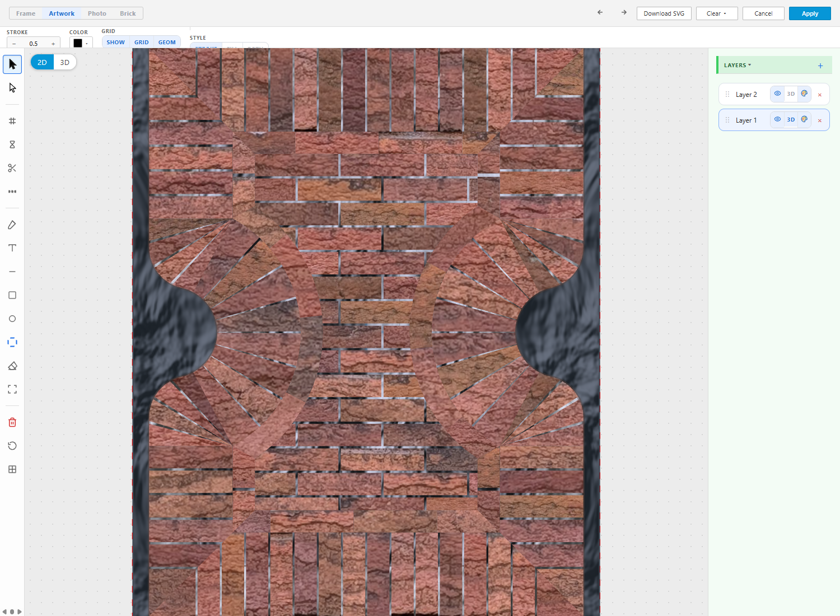840x616 pixels.
Task: Click the circular reset arrow icon
Action: (12, 446)
